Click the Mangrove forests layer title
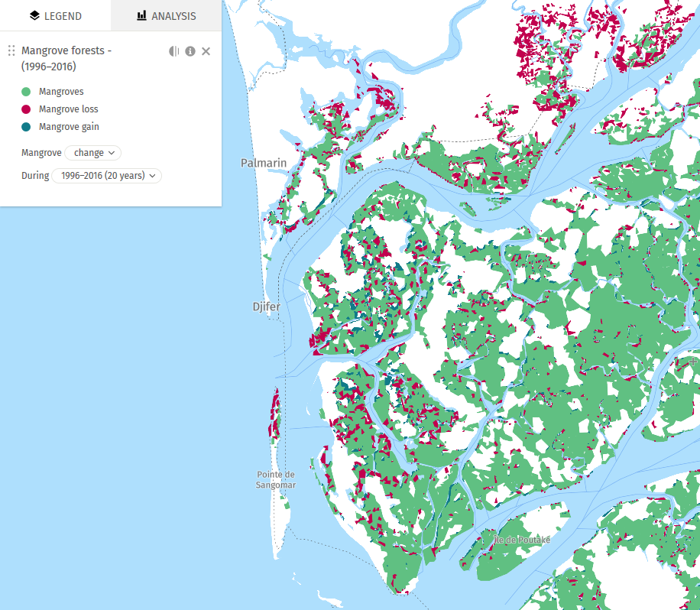This screenshot has height=610, width=700. click(x=66, y=59)
